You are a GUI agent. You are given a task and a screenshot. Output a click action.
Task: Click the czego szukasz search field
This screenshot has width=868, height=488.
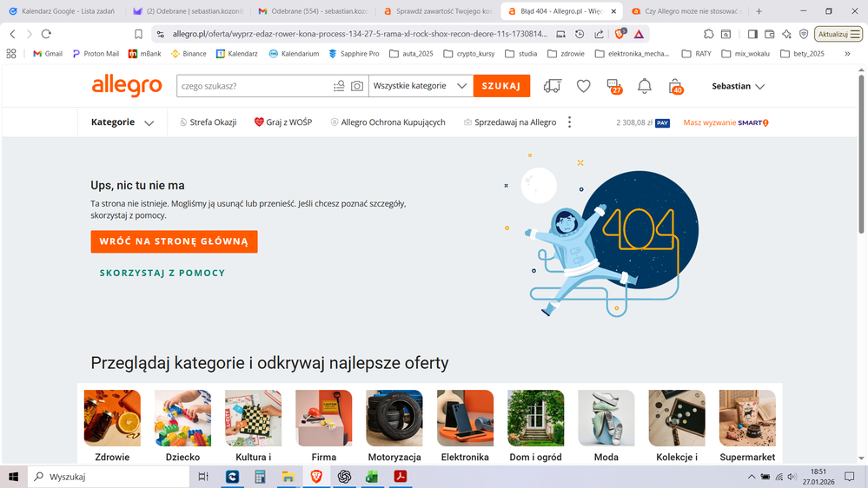point(252,86)
